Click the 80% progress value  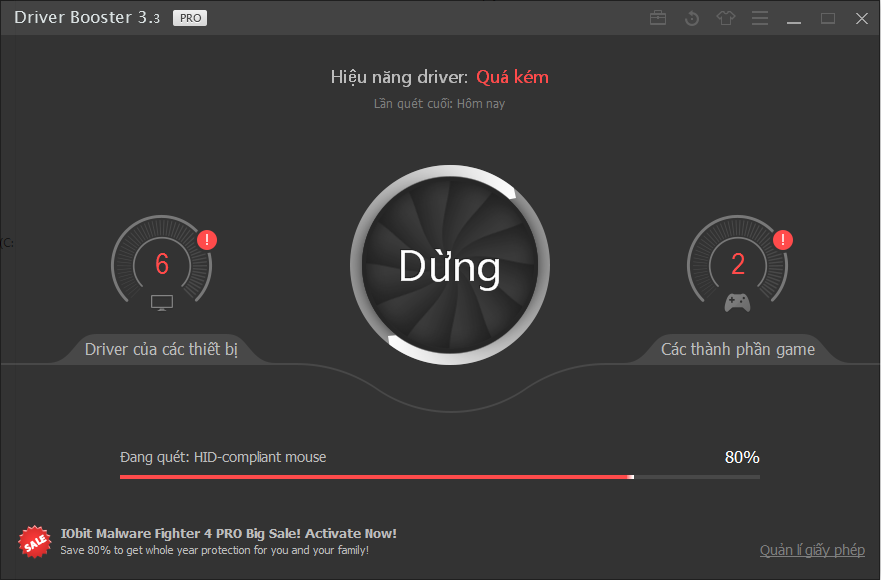pyautogui.click(x=742, y=457)
